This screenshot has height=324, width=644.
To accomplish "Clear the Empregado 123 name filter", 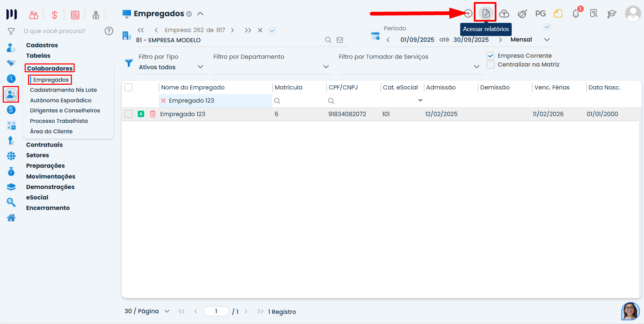I will (163, 101).
